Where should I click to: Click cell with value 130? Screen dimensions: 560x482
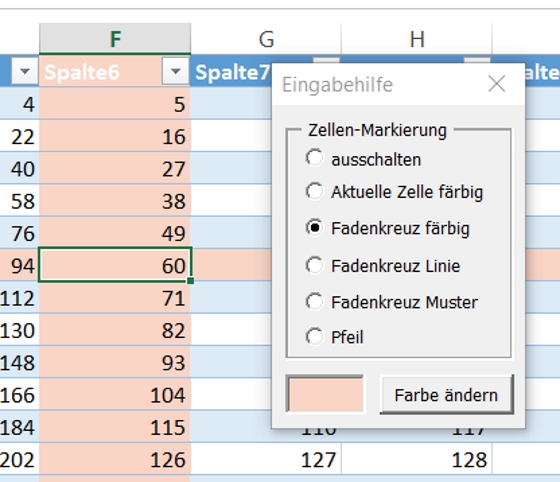[x=19, y=330]
